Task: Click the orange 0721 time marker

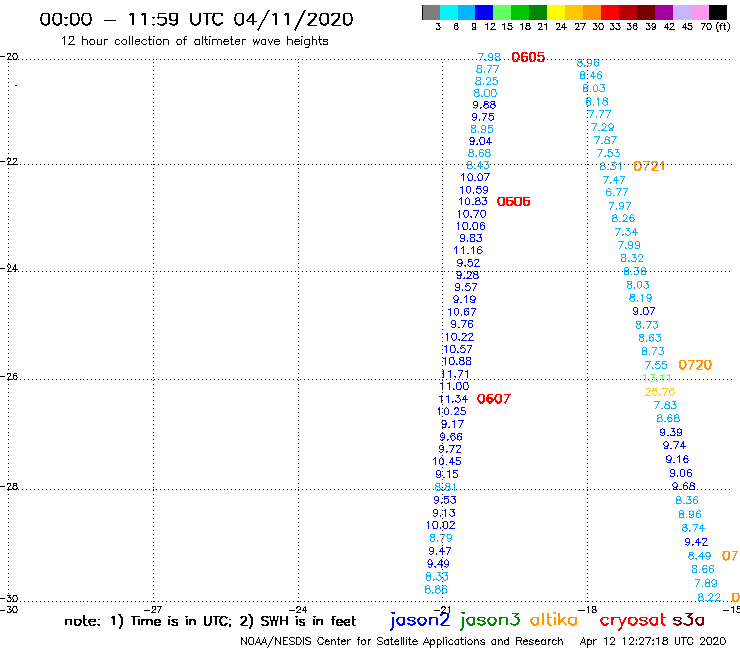Action: (x=649, y=166)
